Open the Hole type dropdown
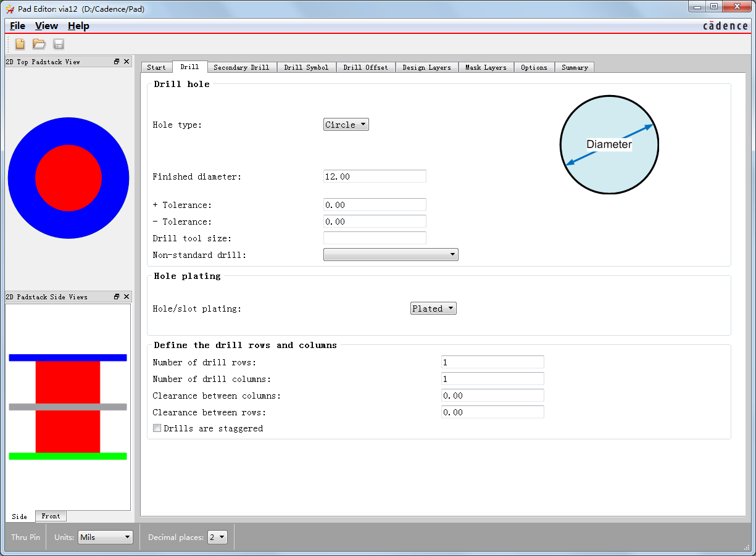 pyautogui.click(x=346, y=125)
